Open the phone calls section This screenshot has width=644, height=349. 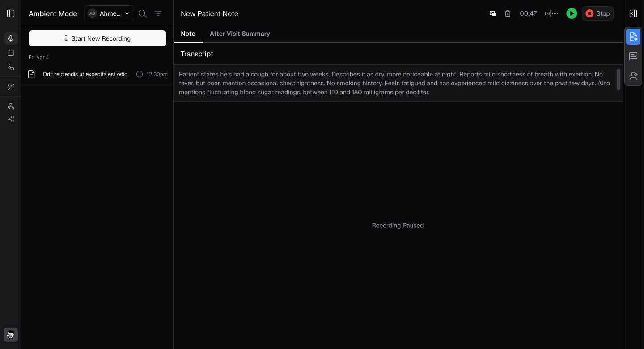point(11,67)
